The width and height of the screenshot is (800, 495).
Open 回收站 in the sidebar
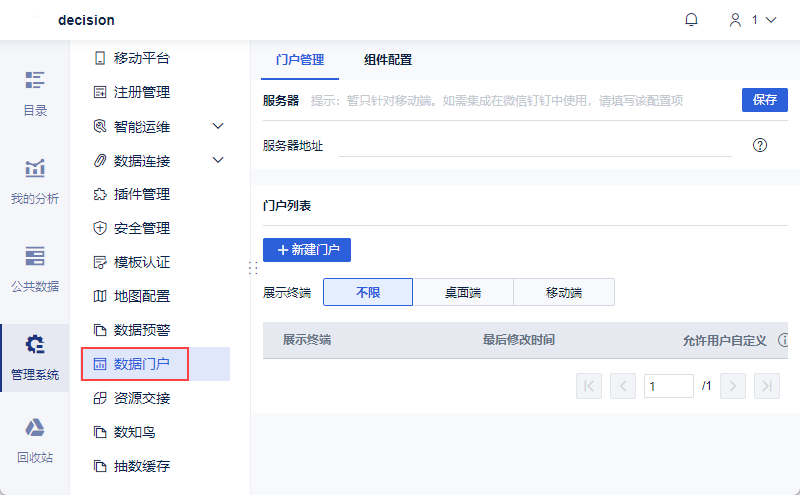pyautogui.click(x=35, y=441)
